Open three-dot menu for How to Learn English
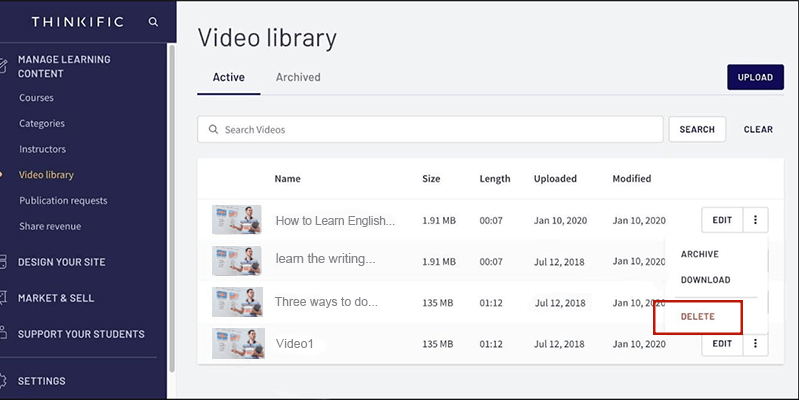 [755, 220]
